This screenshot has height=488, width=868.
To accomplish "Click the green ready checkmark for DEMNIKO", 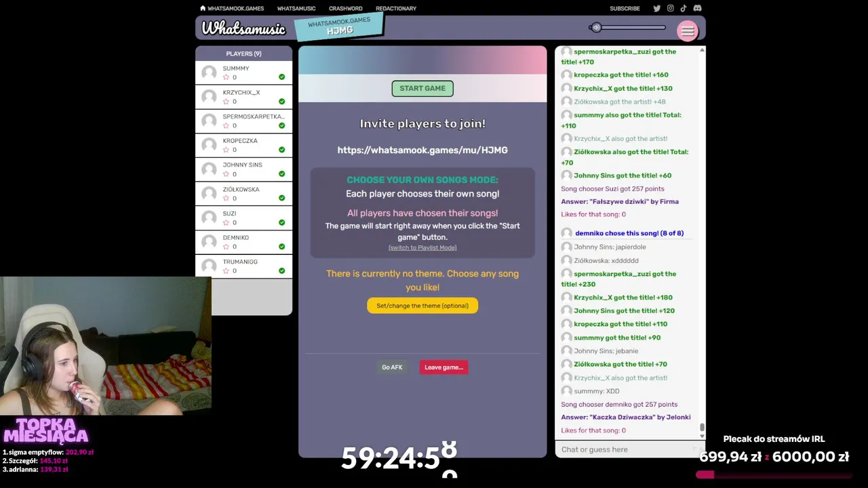I will 281,247.
